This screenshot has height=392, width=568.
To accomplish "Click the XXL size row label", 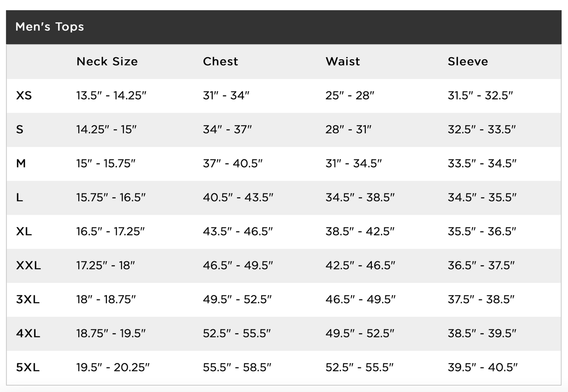I will [28, 266].
